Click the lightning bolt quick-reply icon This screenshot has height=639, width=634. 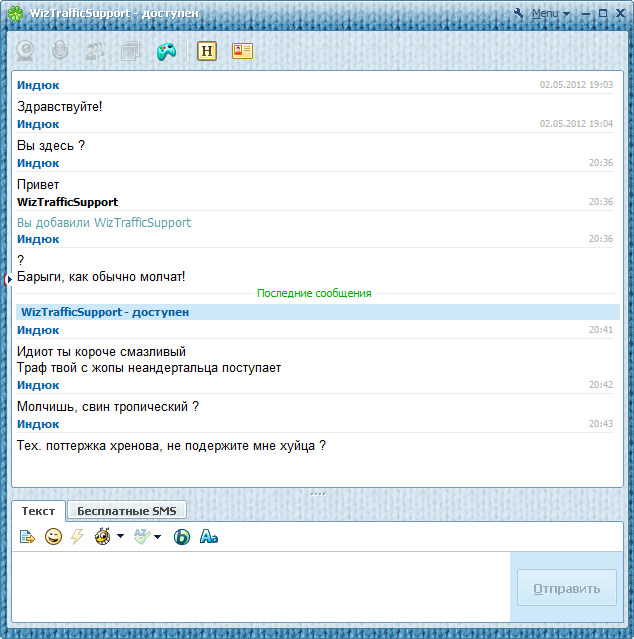click(77, 537)
